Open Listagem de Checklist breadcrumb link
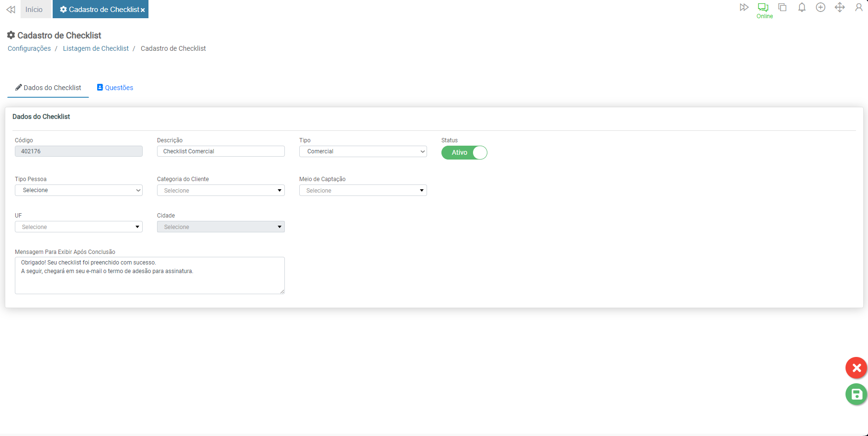The width and height of the screenshot is (868, 436). coord(96,48)
